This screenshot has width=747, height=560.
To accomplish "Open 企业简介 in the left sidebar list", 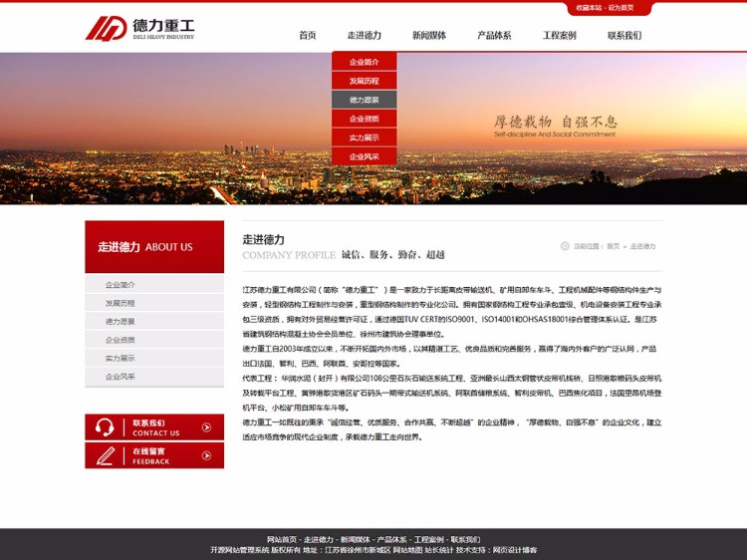I will (x=154, y=285).
